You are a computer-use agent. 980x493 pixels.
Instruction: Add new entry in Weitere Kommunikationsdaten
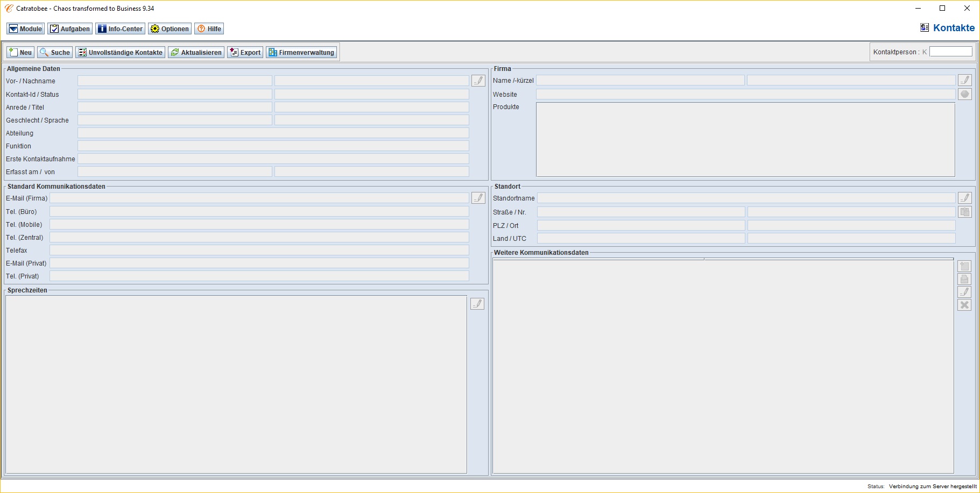964,266
